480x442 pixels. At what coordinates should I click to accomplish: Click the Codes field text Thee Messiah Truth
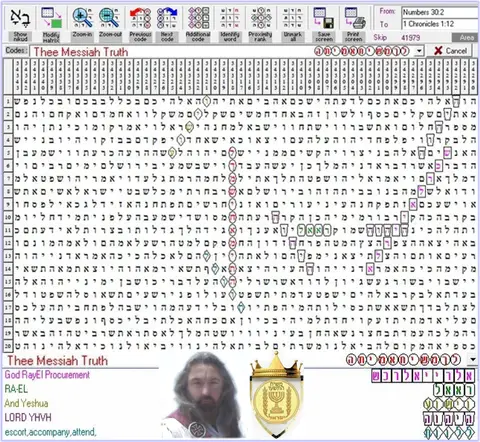tap(81, 52)
